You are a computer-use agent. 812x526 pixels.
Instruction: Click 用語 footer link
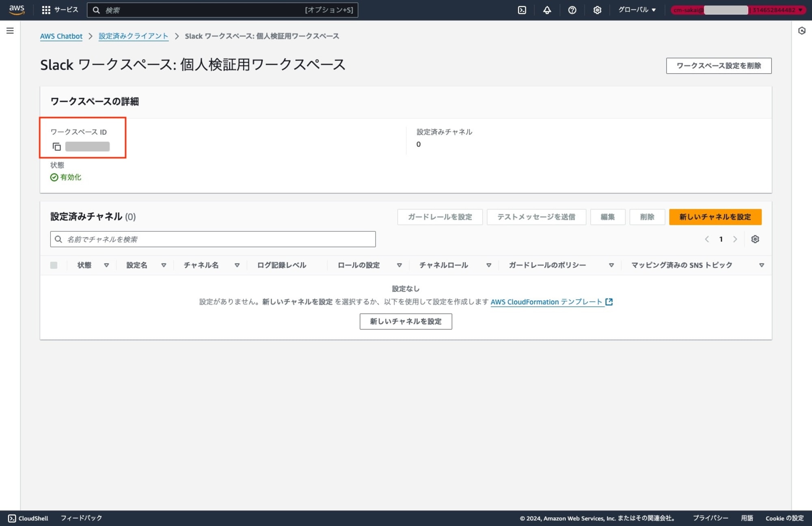[747, 518]
